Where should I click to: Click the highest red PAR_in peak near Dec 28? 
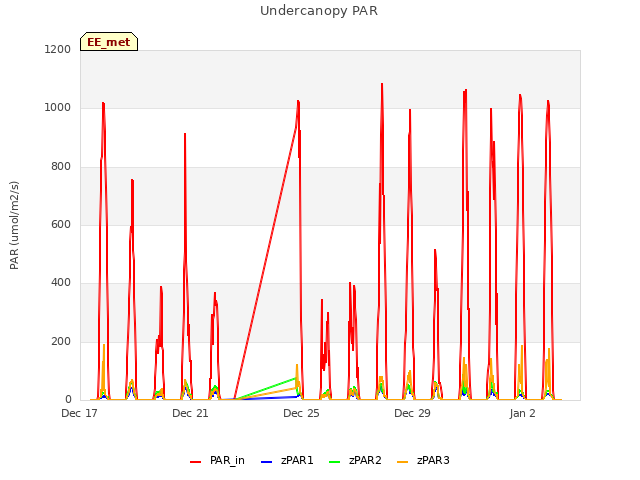(382, 85)
